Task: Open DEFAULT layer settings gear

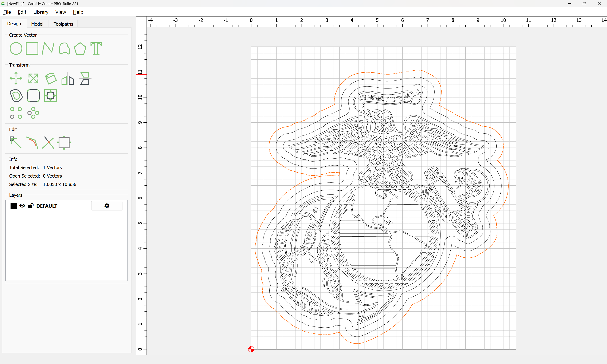Action: (x=107, y=206)
